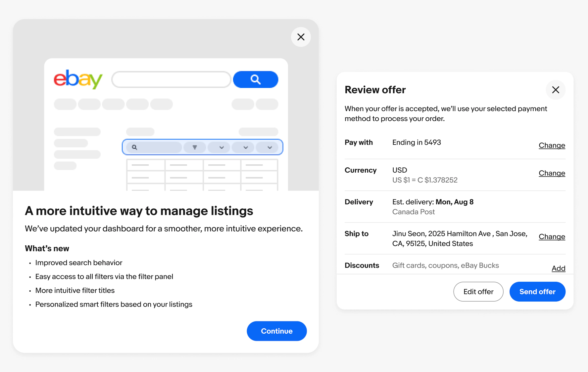The image size is (588, 372).
Task: Click the listings table illustration
Action: tap(202, 175)
